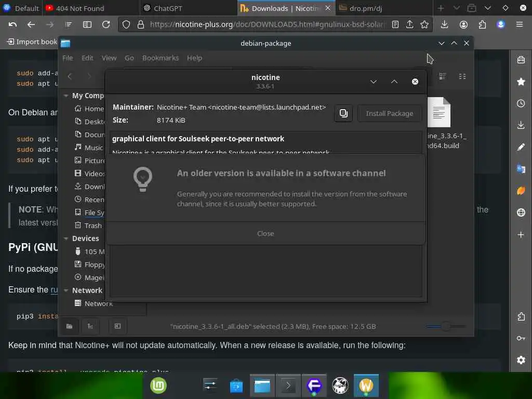Screen dimensions: 532x399
Task: Open the translate icon in the right sidebar
Action: [x=521, y=169]
